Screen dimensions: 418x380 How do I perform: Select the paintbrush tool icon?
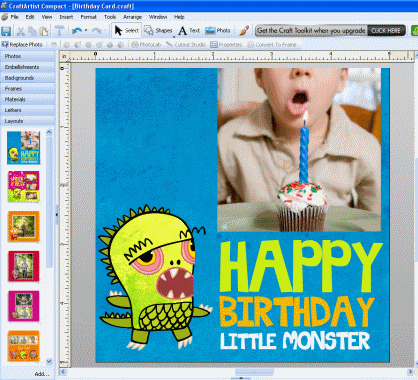[244, 31]
